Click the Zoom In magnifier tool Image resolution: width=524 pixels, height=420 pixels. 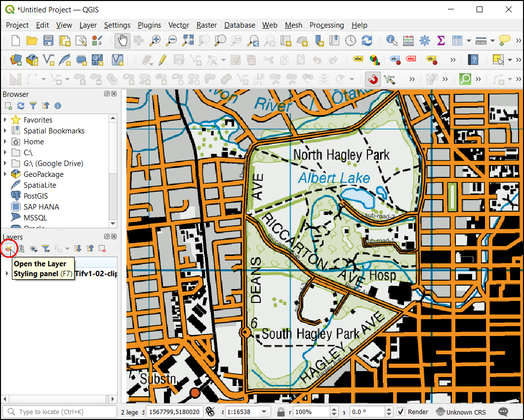pyautogui.click(x=156, y=41)
